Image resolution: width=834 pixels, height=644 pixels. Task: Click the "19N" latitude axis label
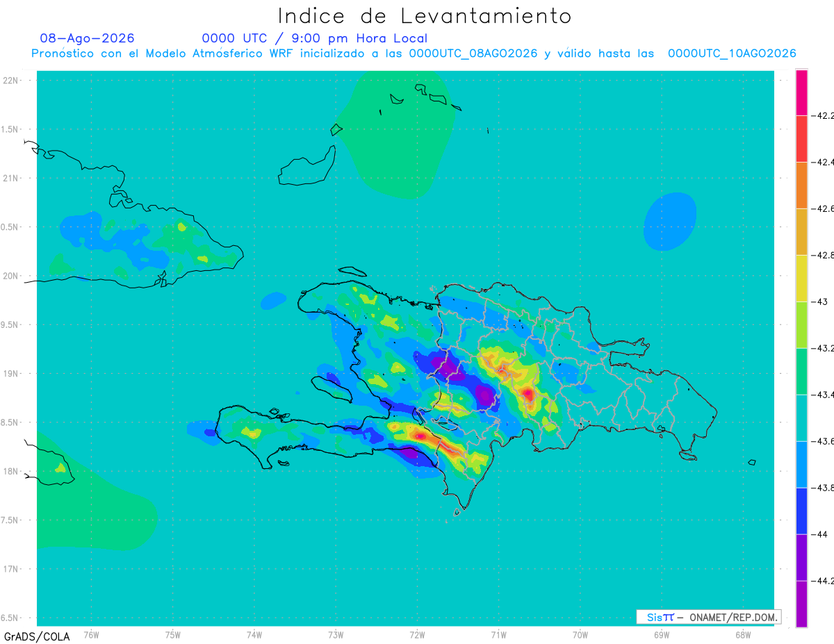point(11,374)
